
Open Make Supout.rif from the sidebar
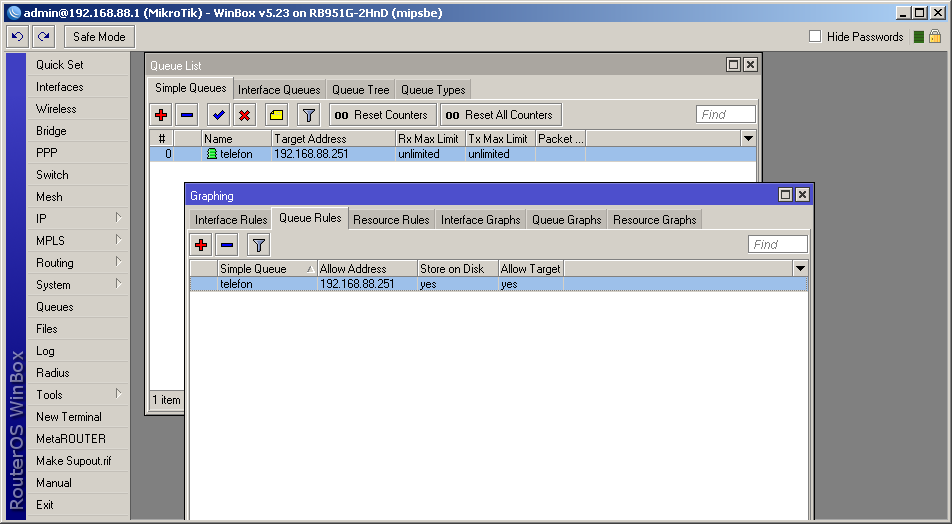(78, 460)
